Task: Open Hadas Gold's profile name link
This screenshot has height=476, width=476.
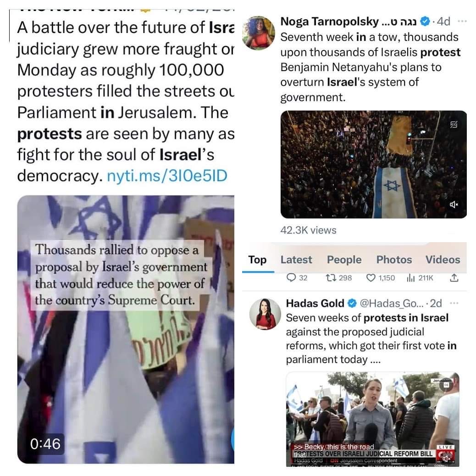Action: pyautogui.click(x=315, y=303)
